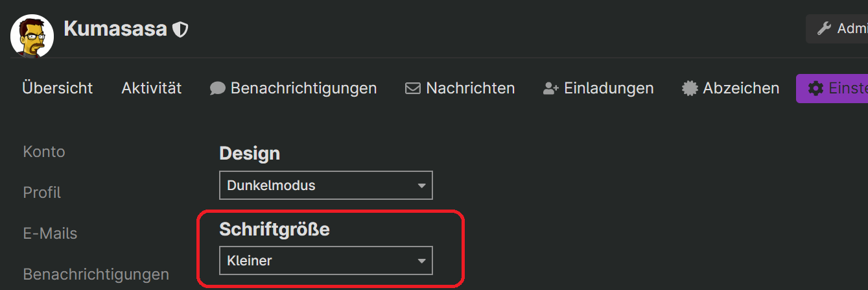
Task: Select Profil in the sidebar
Action: [42, 193]
